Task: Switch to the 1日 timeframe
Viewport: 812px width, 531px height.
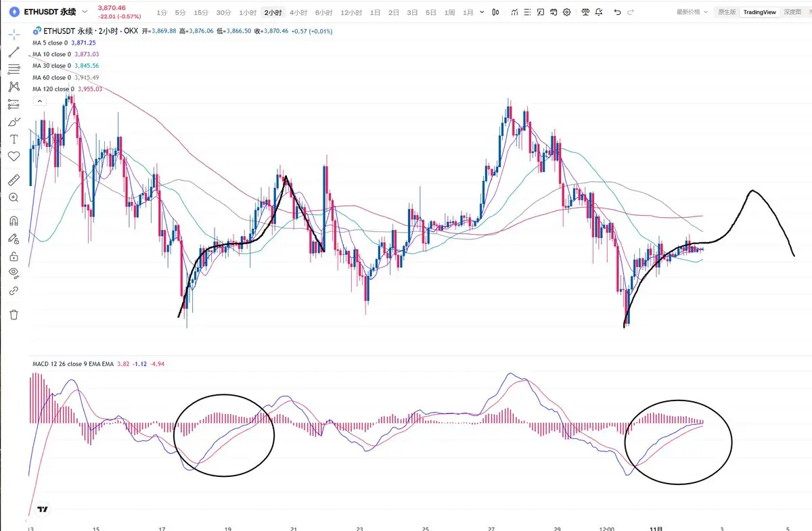Action: pyautogui.click(x=376, y=12)
